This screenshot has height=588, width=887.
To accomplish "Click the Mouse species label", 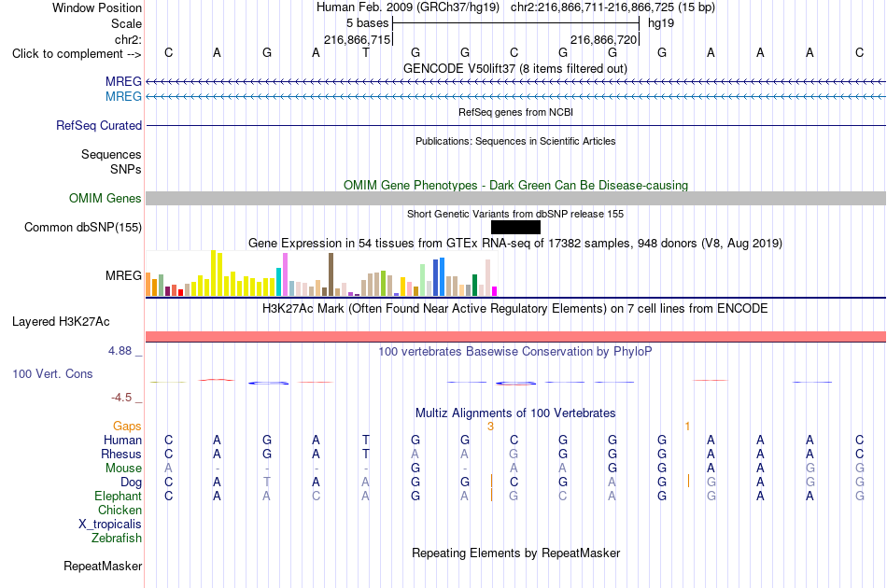I will coord(123,469).
